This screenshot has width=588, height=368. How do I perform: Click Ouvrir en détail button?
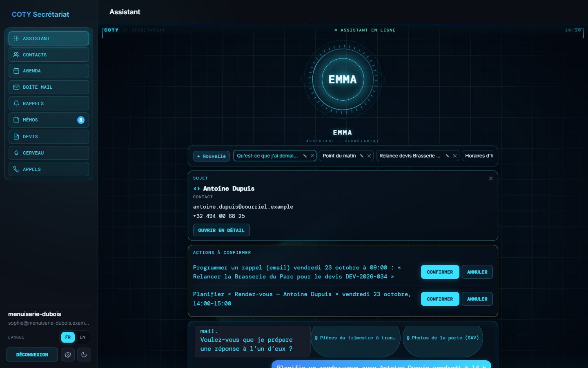click(x=221, y=230)
